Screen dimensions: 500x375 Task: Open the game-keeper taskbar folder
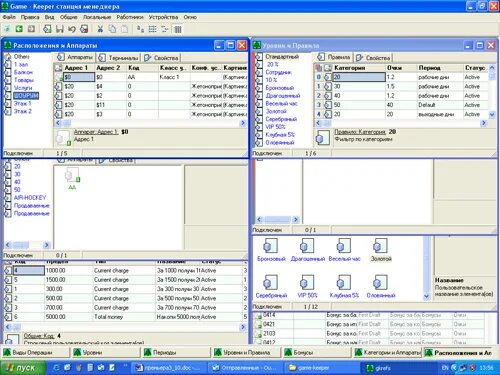tap(322, 368)
